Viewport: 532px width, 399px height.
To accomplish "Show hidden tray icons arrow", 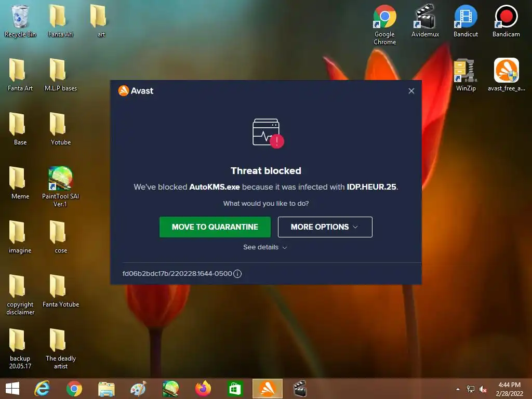I will pyautogui.click(x=458, y=389).
